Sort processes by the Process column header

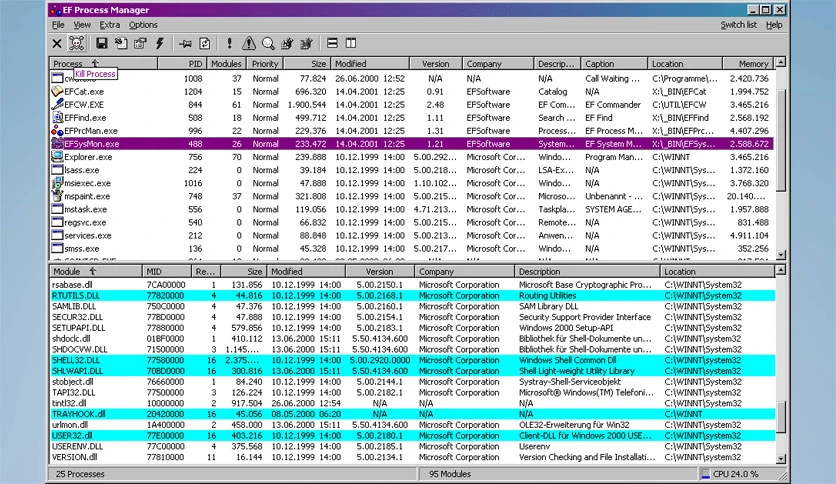(x=103, y=64)
